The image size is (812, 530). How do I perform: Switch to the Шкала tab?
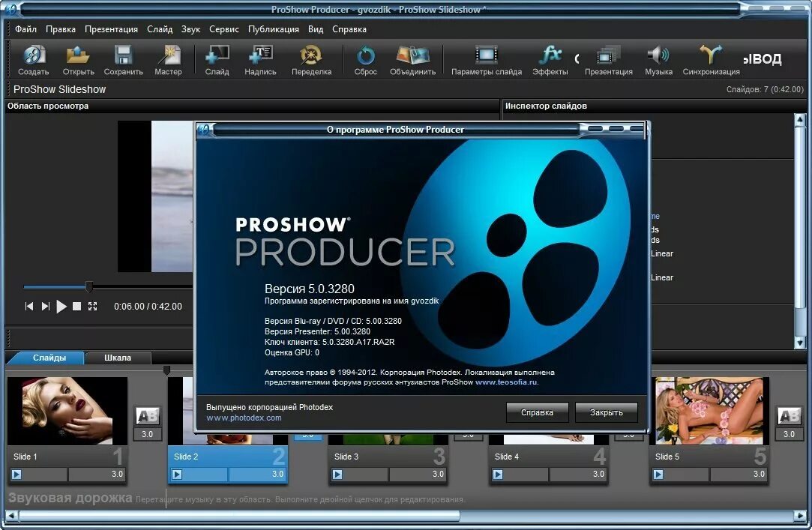118,358
